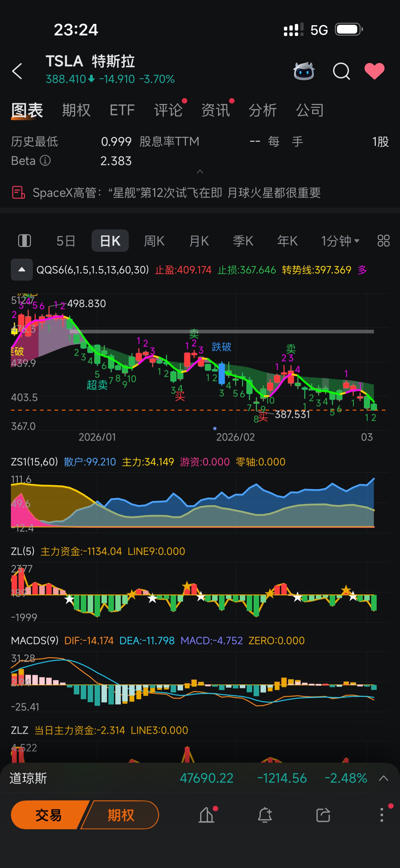Image resolution: width=400 pixels, height=868 pixels.
Task: Switch to the 评论 tab
Action: (168, 110)
